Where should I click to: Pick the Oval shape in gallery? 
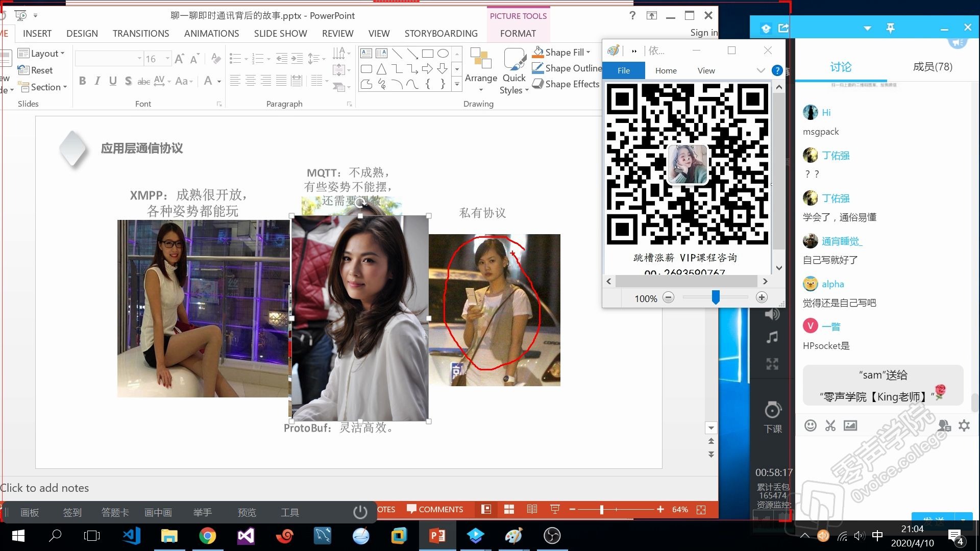(x=443, y=53)
